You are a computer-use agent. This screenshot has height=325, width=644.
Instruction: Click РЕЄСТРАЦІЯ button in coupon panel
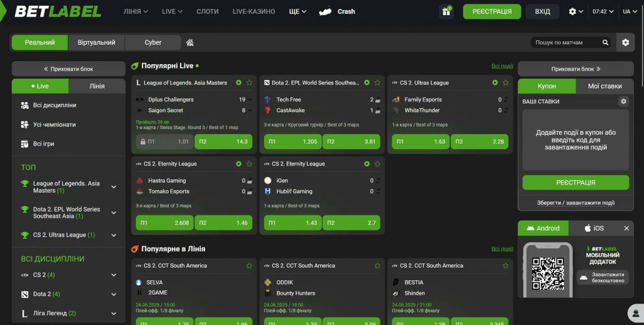coord(576,183)
